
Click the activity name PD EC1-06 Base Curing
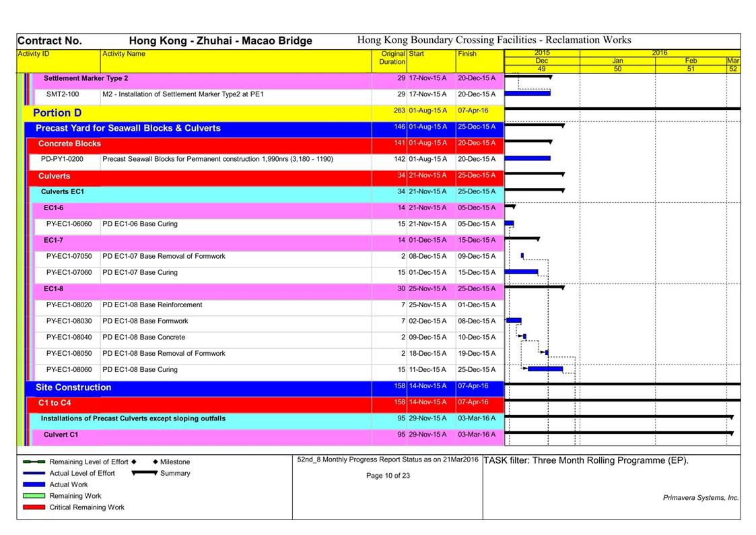[x=140, y=224]
